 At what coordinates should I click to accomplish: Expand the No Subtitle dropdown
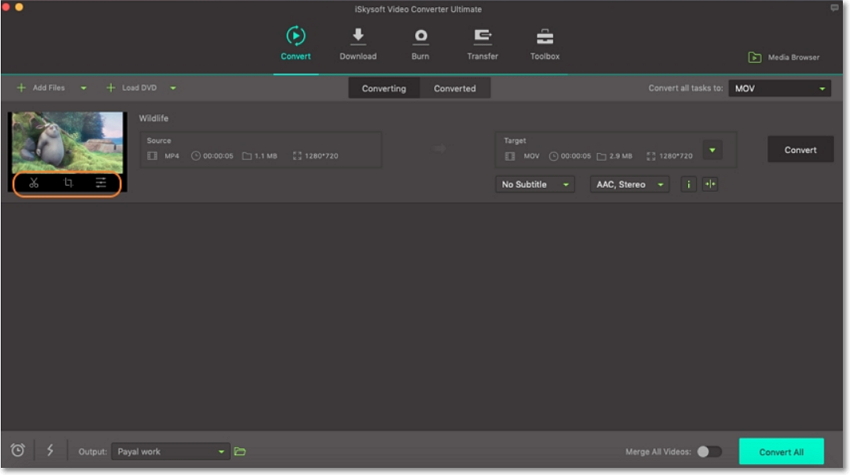click(x=535, y=184)
